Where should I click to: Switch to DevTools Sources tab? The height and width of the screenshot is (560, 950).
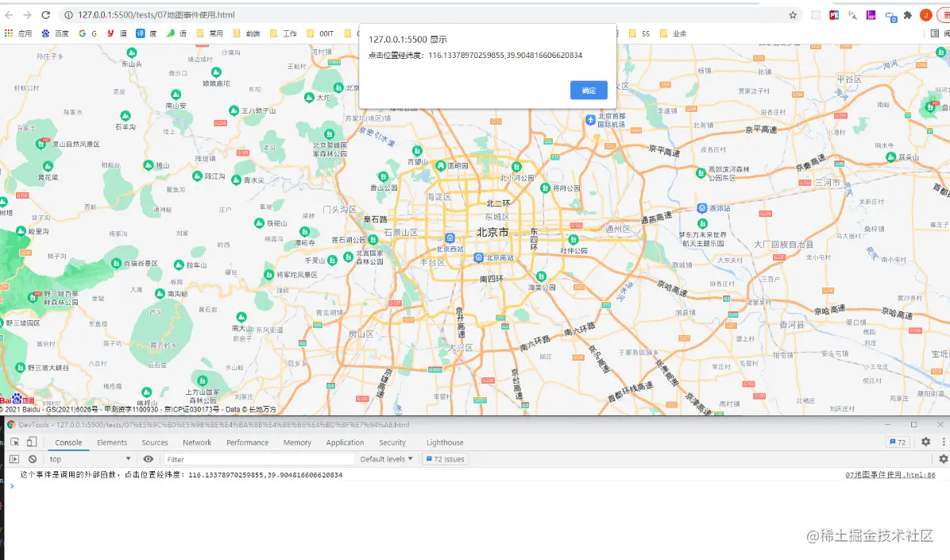click(x=155, y=442)
